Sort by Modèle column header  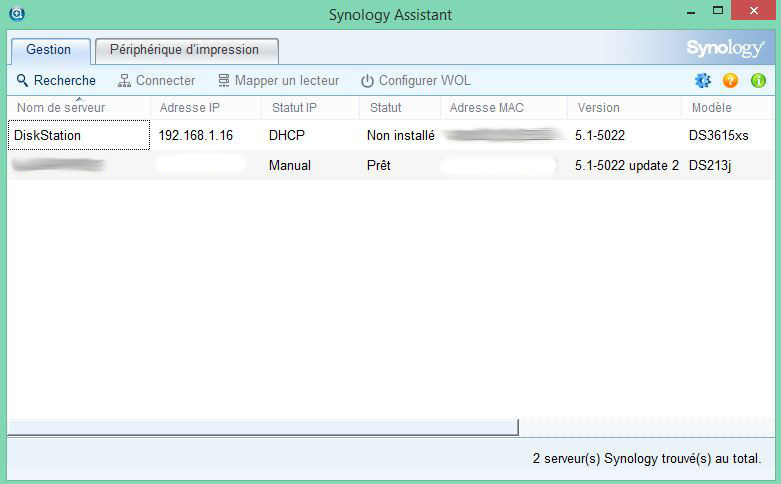727,108
